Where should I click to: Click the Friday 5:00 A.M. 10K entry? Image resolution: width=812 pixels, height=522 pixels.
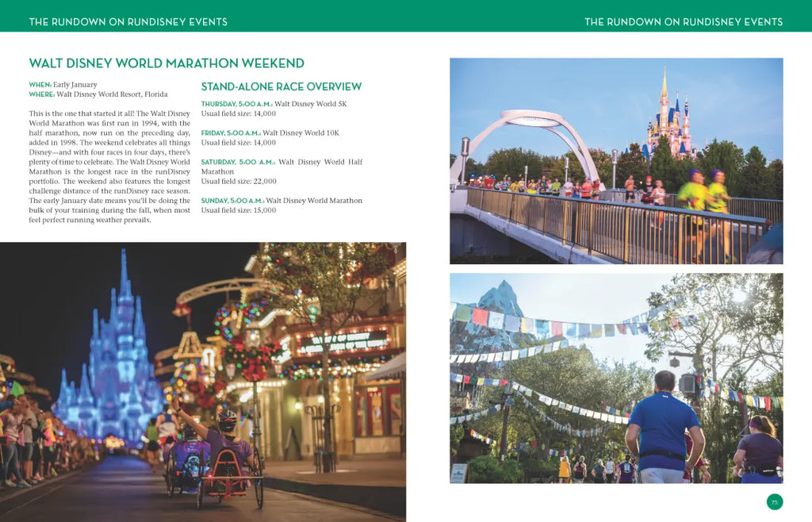click(x=270, y=133)
